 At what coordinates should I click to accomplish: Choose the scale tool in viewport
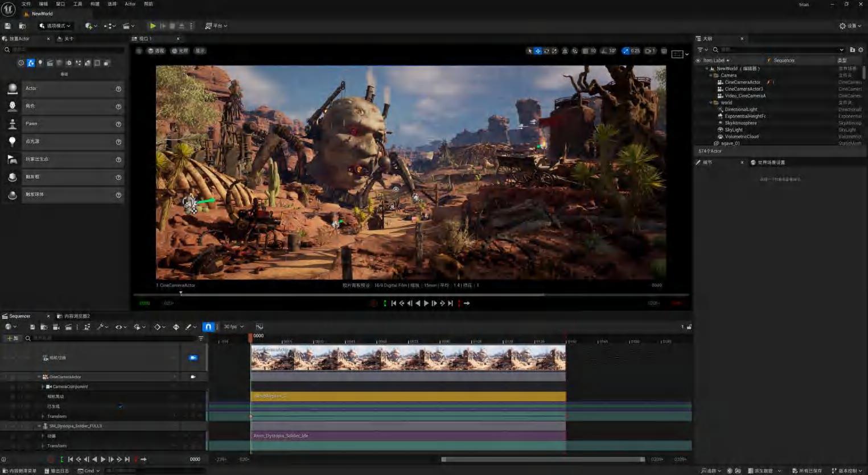point(554,51)
